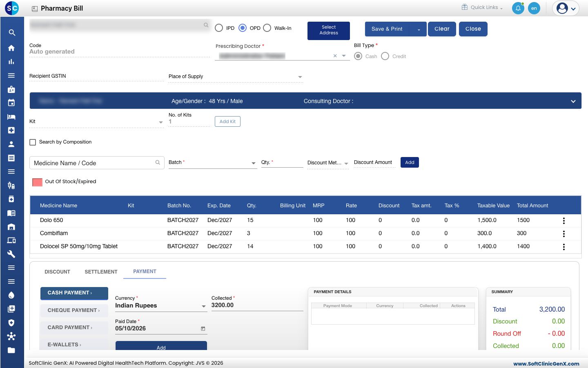Select the CHEQUE PAYMENT option

click(74, 310)
